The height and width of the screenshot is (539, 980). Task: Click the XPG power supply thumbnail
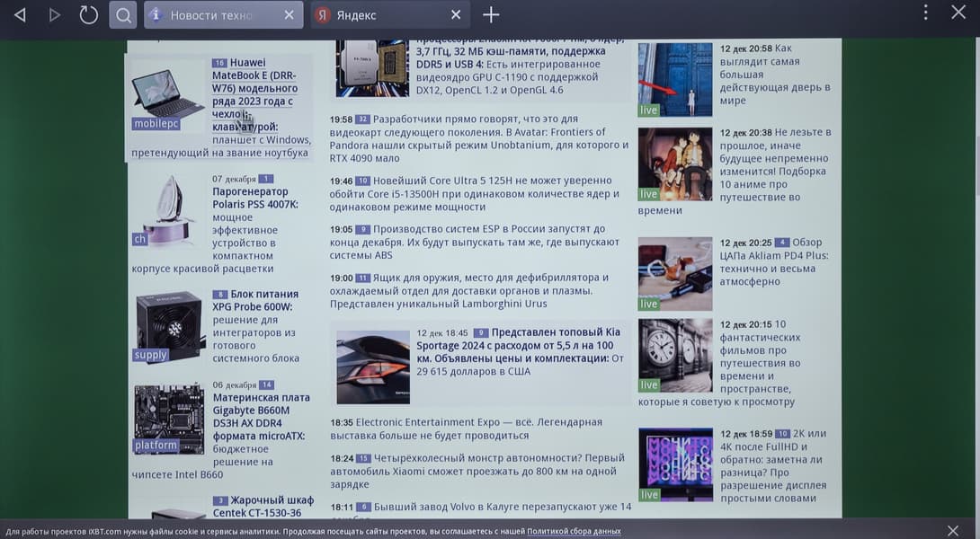(x=171, y=327)
